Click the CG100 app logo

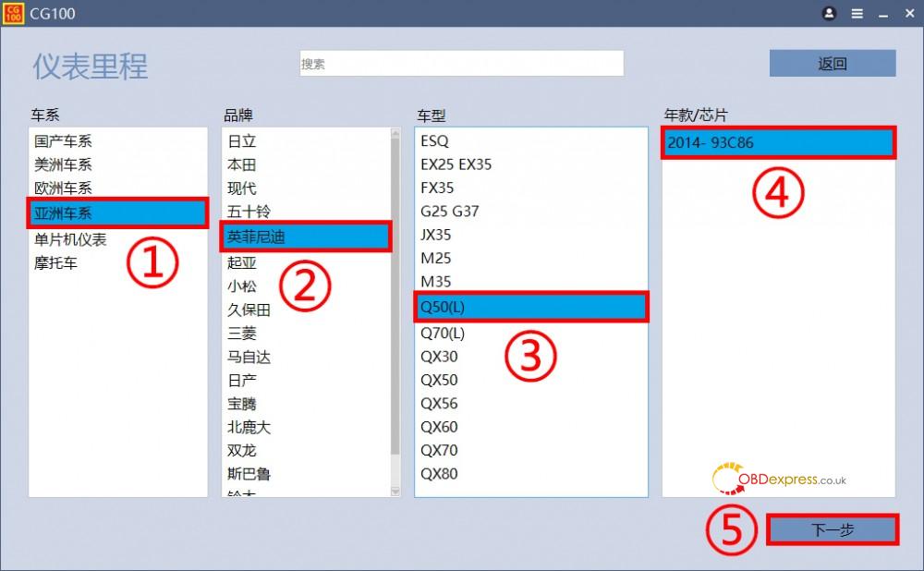[x=13, y=13]
